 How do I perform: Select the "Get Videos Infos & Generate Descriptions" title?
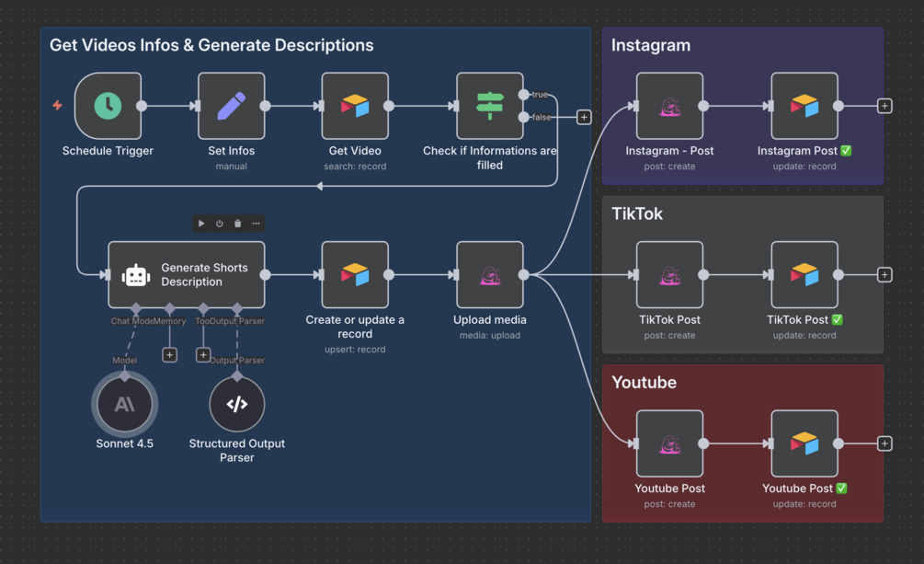(211, 45)
